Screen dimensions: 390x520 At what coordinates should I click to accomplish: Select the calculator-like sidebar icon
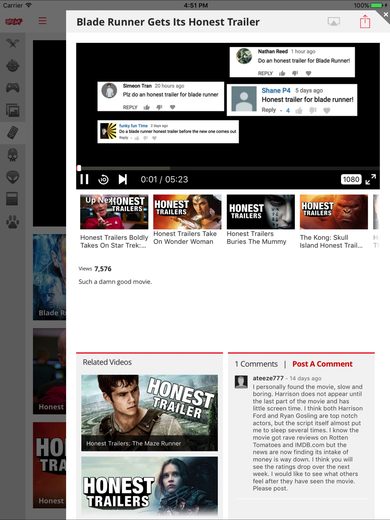(x=13, y=199)
